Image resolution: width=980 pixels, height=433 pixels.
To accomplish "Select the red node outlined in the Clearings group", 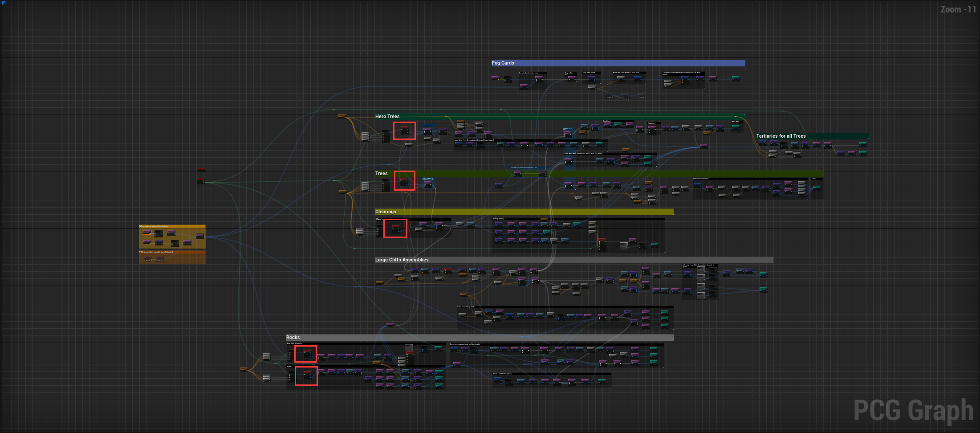I will [395, 230].
